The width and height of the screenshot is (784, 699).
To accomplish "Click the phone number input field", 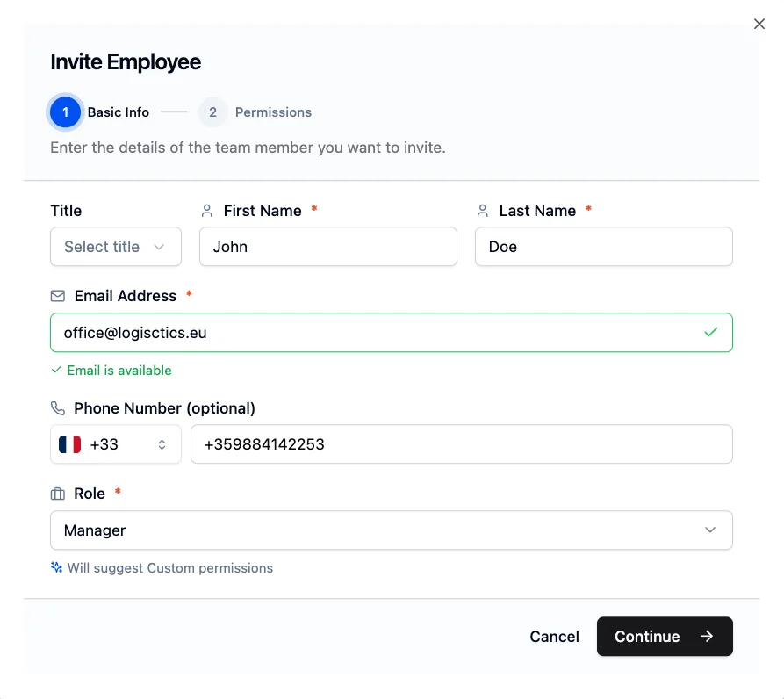I will (x=462, y=444).
